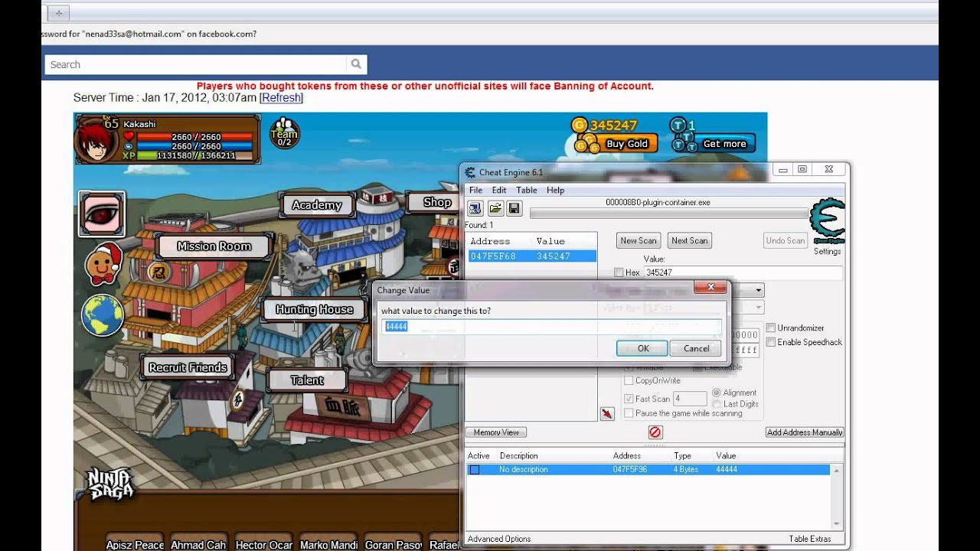
Task: Click the Facebook Search input field
Action: click(196, 64)
